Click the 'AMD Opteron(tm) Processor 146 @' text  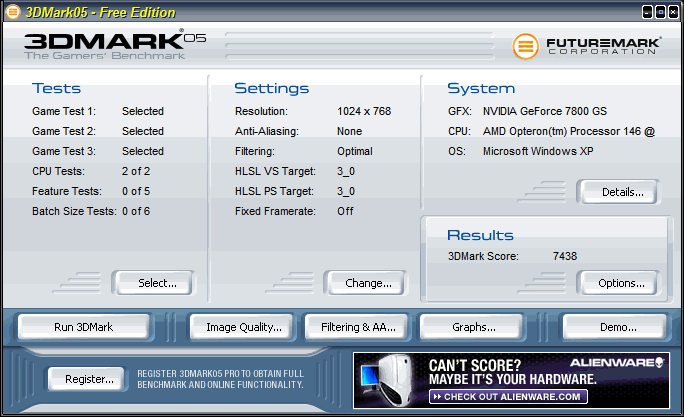(569, 131)
